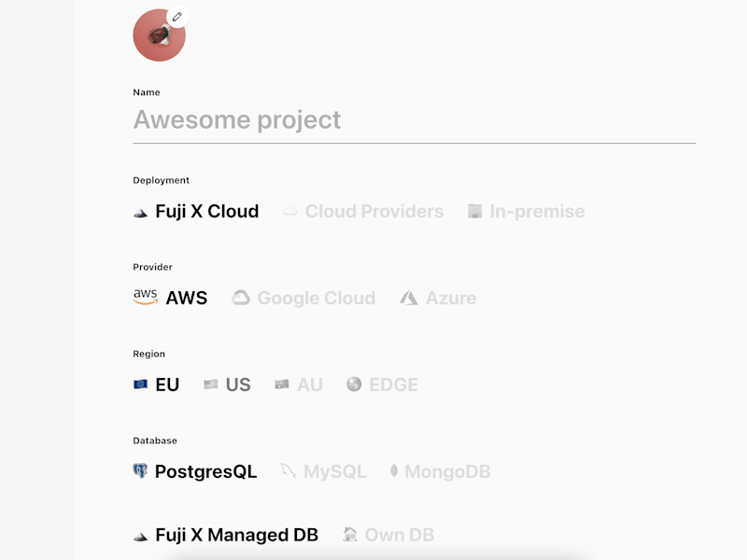
Task: Open the project avatar image
Action: coord(159,35)
